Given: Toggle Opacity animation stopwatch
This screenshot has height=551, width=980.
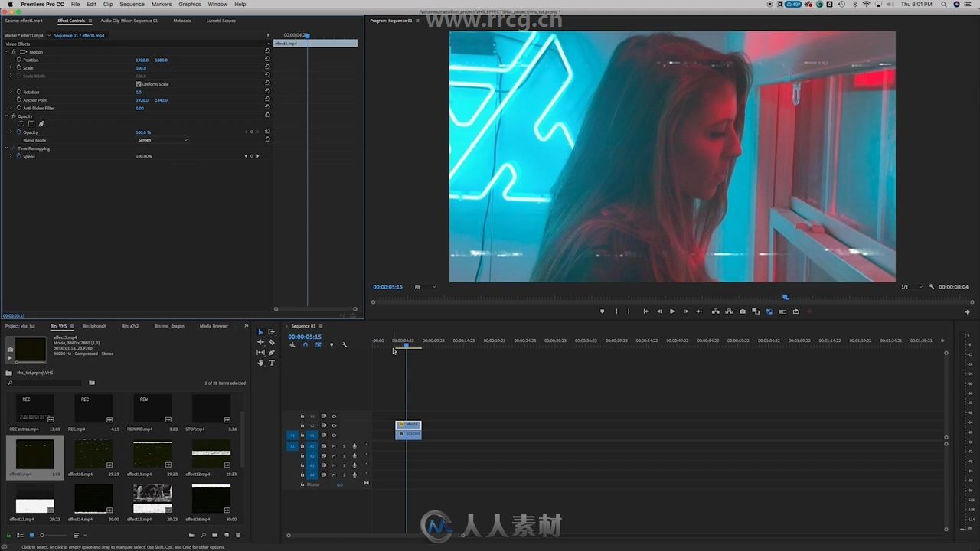Looking at the screenshot, I should click(19, 132).
